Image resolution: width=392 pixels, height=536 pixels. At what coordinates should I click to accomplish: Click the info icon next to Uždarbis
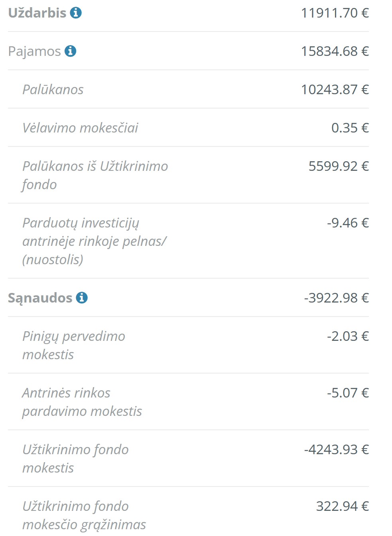pyautogui.click(x=76, y=13)
